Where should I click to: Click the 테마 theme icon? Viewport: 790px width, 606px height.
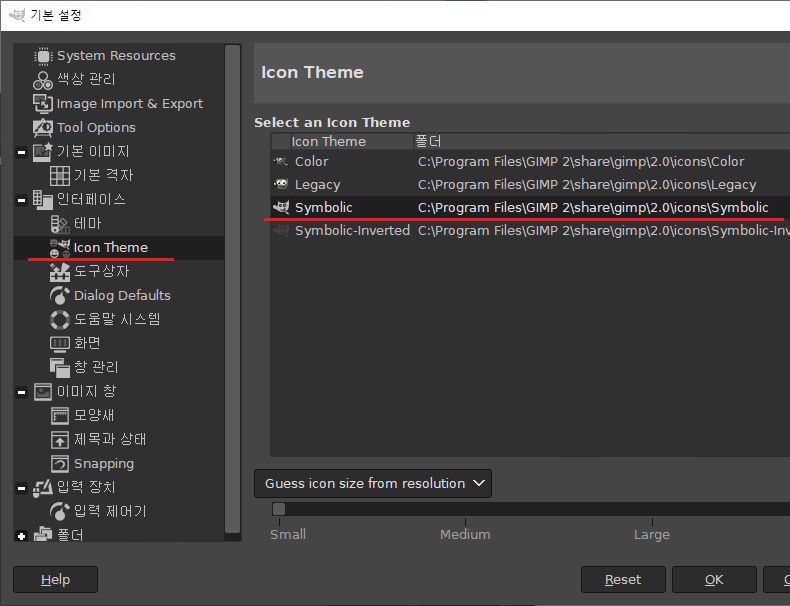point(60,224)
